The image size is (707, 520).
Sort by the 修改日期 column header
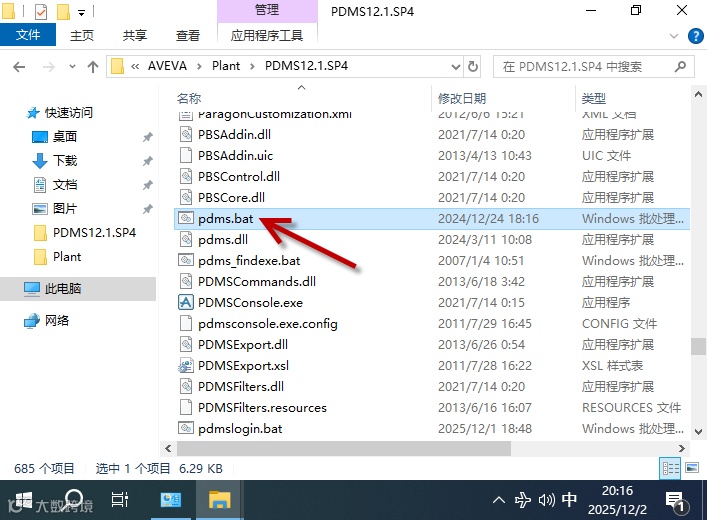tap(462, 98)
